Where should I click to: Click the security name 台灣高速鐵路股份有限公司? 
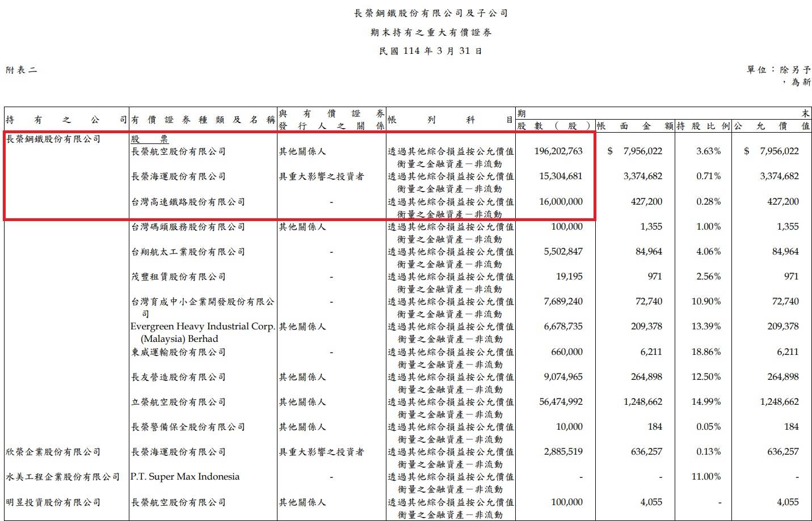click(x=188, y=202)
